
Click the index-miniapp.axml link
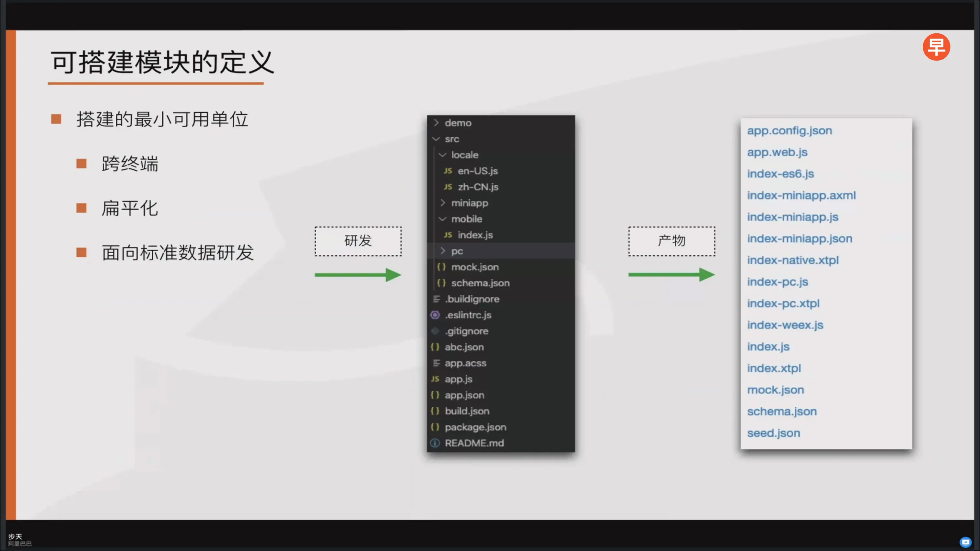[x=801, y=195]
